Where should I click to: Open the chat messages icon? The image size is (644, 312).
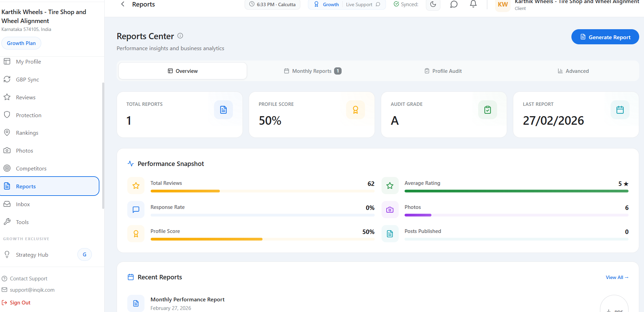tap(454, 4)
